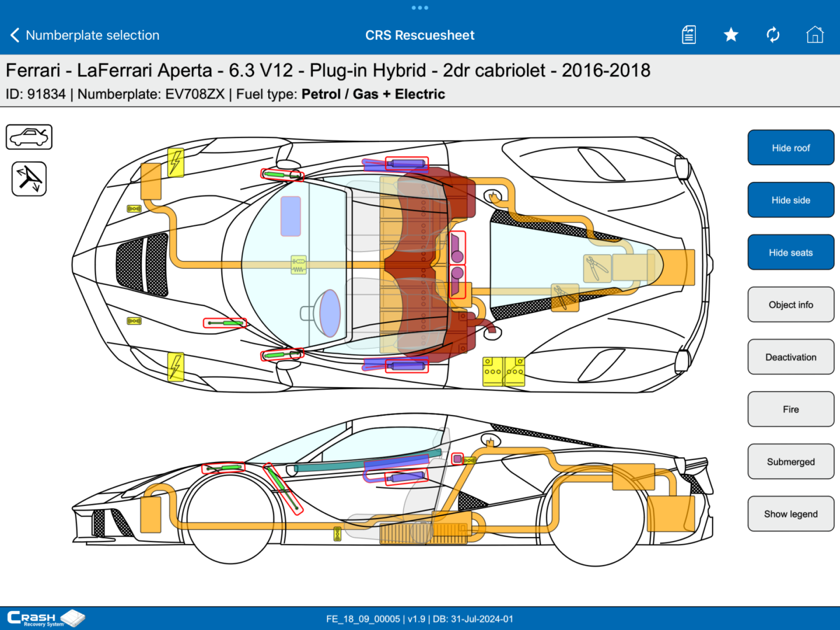
Task: Click the lower cutting pliers symbol near rear
Action: [x=565, y=297]
